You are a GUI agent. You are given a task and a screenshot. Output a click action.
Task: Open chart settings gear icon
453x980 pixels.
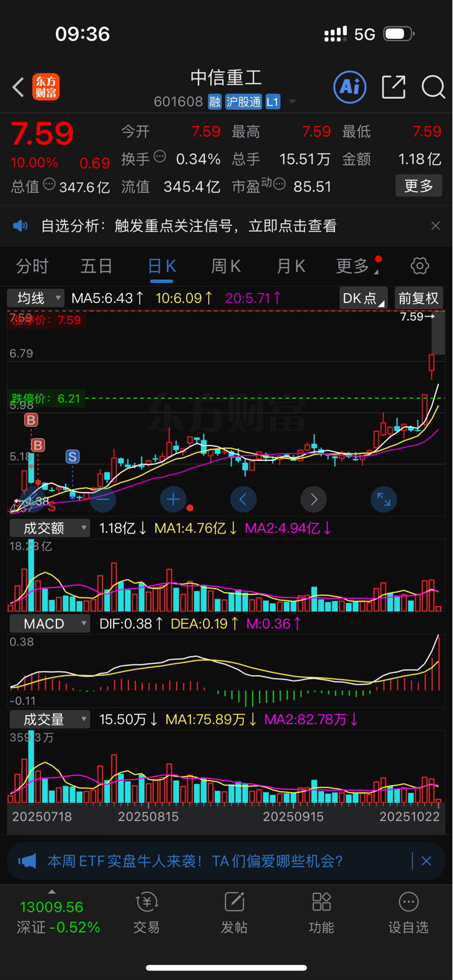pos(419,266)
